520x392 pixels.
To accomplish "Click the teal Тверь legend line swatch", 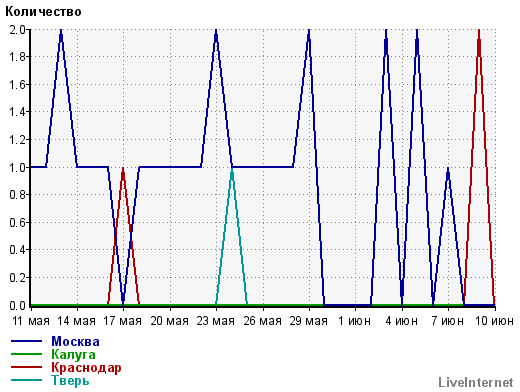I will click(26, 380).
